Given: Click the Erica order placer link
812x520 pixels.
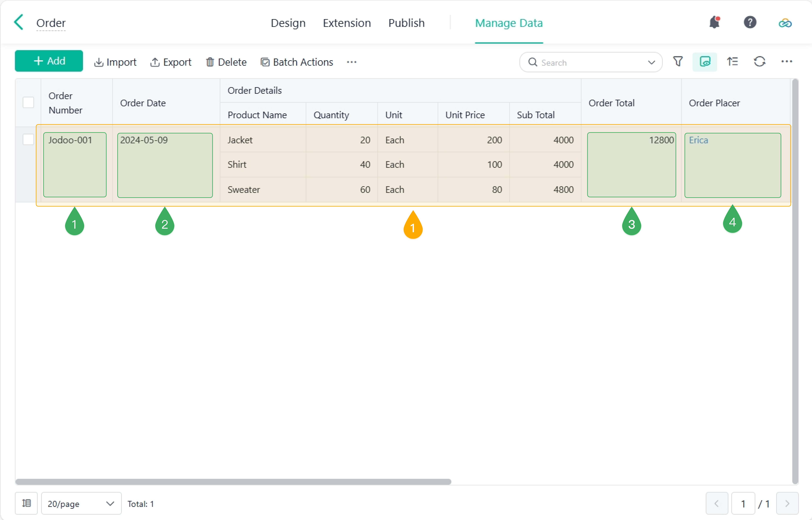Looking at the screenshot, I should 698,140.
